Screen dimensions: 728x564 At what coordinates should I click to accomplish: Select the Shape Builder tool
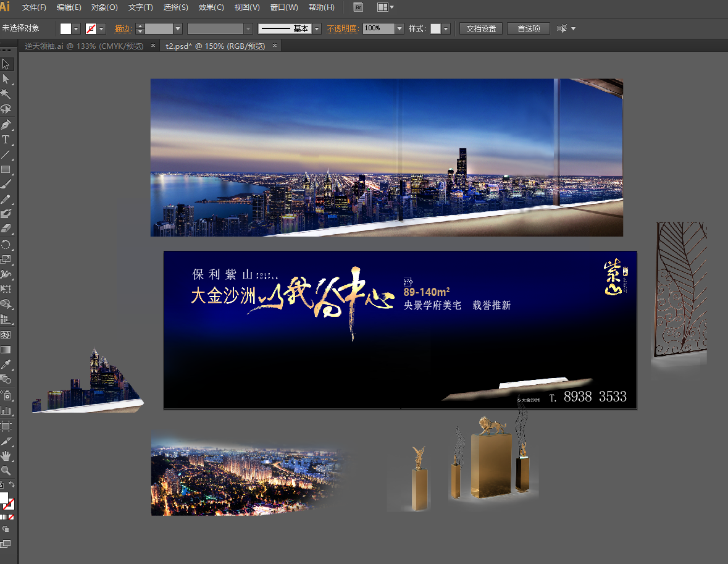tap(6, 305)
